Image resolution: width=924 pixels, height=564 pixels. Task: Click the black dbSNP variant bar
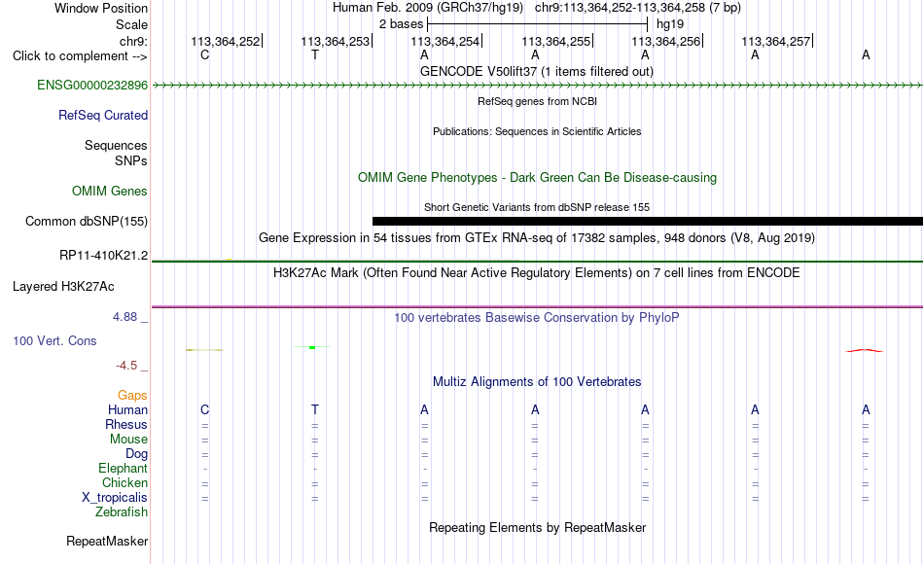(x=648, y=221)
